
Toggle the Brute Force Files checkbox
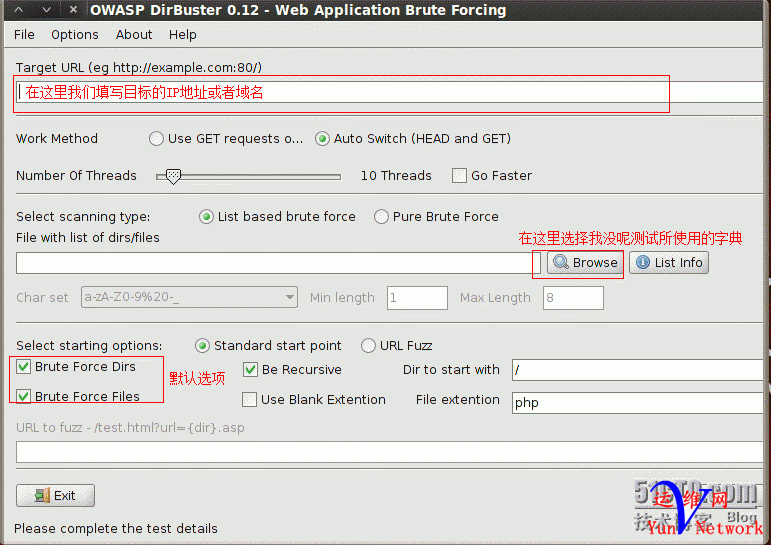[23, 396]
